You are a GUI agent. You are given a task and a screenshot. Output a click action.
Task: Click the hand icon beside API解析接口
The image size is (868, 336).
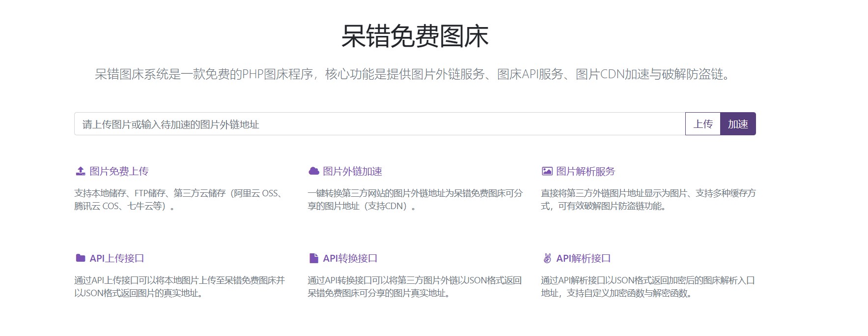tap(547, 258)
